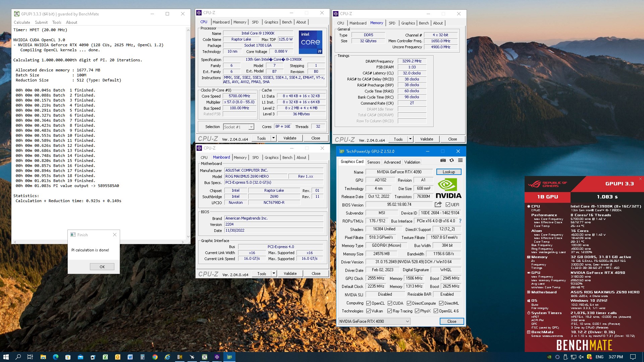Expand Tools arrow in CPU-Z CPU window
Viewport: 644px width, 362px height.
(x=273, y=138)
